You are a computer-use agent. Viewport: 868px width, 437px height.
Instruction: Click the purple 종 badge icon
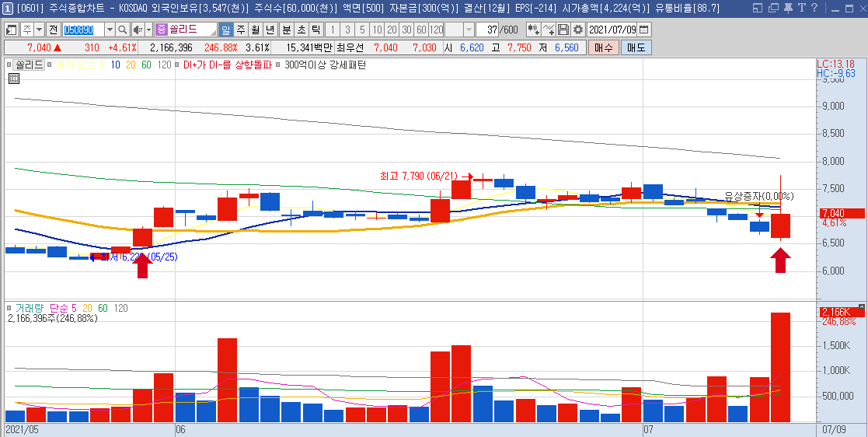(x=162, y=30)
